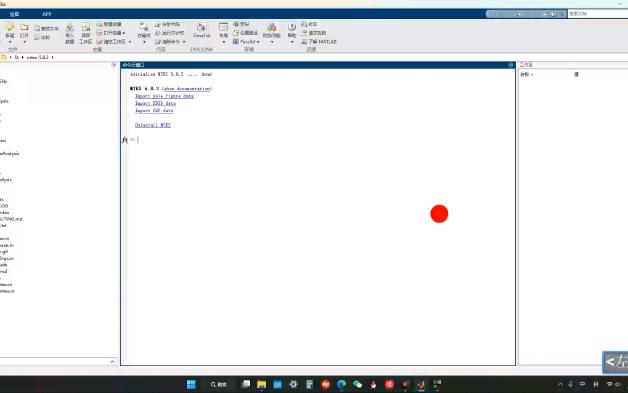The width and height of the screenshot is (628, 393).
Task: Click the Help question mark icon
Action: (x=292, y=27)
